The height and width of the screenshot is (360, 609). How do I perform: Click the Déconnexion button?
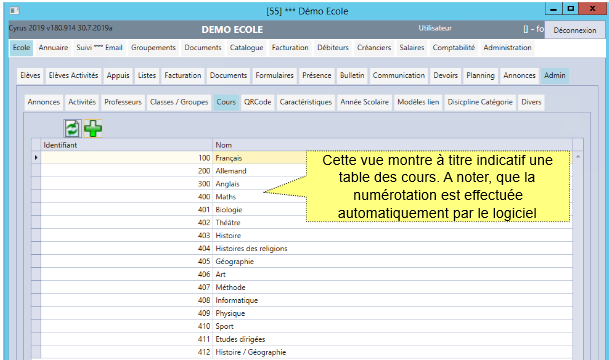pos(575,30)
